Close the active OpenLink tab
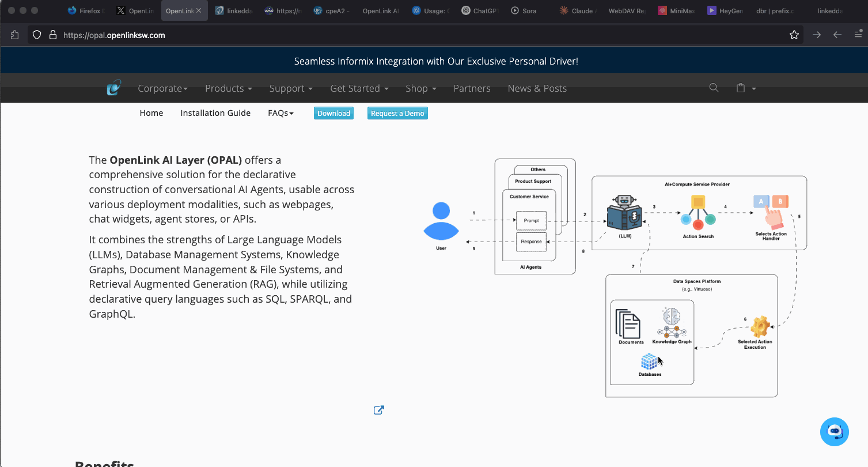The image size is (868, 467). 199,10
